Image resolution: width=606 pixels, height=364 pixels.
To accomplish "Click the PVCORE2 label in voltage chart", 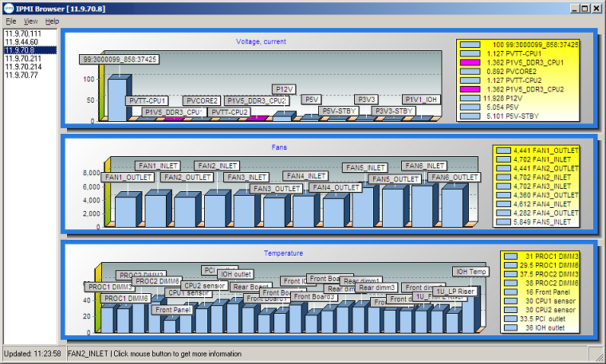I will point(202,100).
